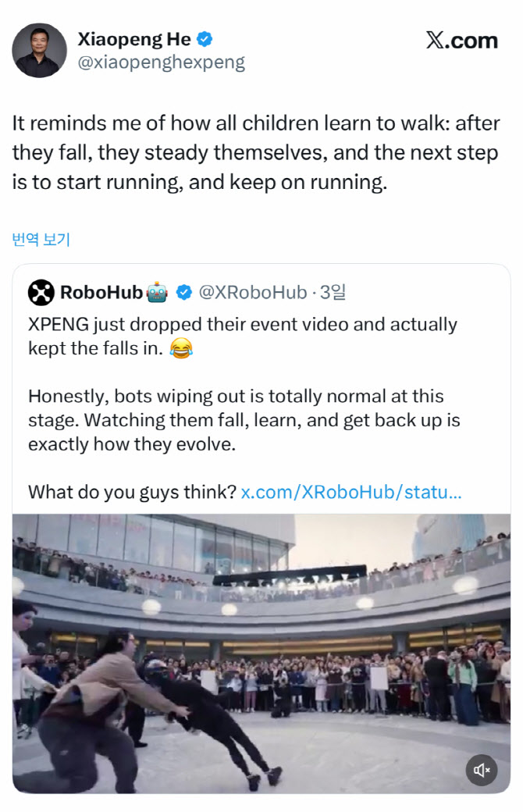
Task: Open the Xiaopeng He display name
Action: click(x=134, y=39)
